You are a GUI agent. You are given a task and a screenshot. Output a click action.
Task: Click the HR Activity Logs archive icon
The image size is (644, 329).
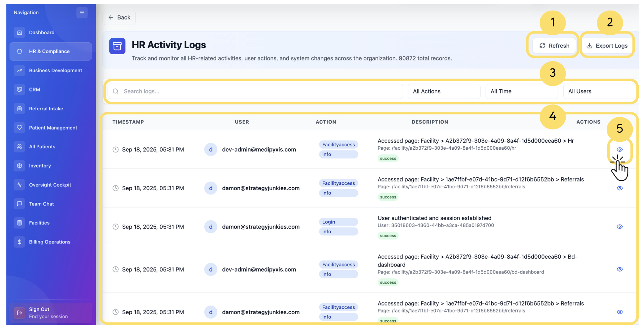pos(117,46)
